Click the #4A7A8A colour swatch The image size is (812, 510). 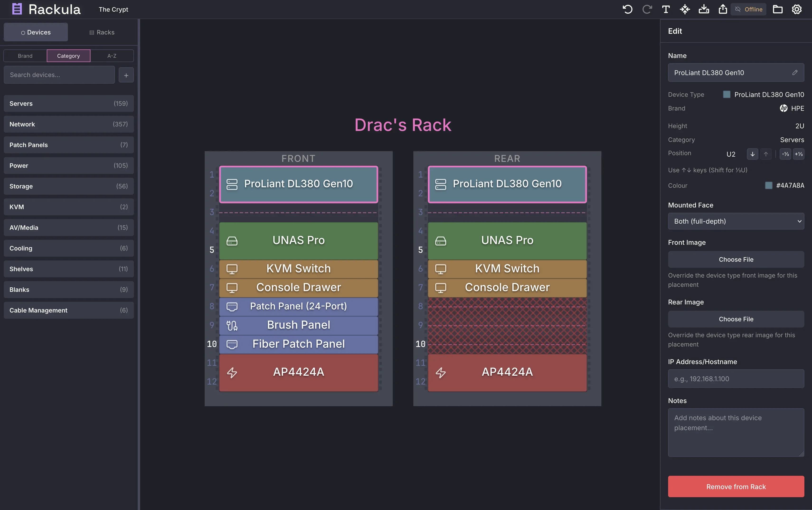[769, 186]
